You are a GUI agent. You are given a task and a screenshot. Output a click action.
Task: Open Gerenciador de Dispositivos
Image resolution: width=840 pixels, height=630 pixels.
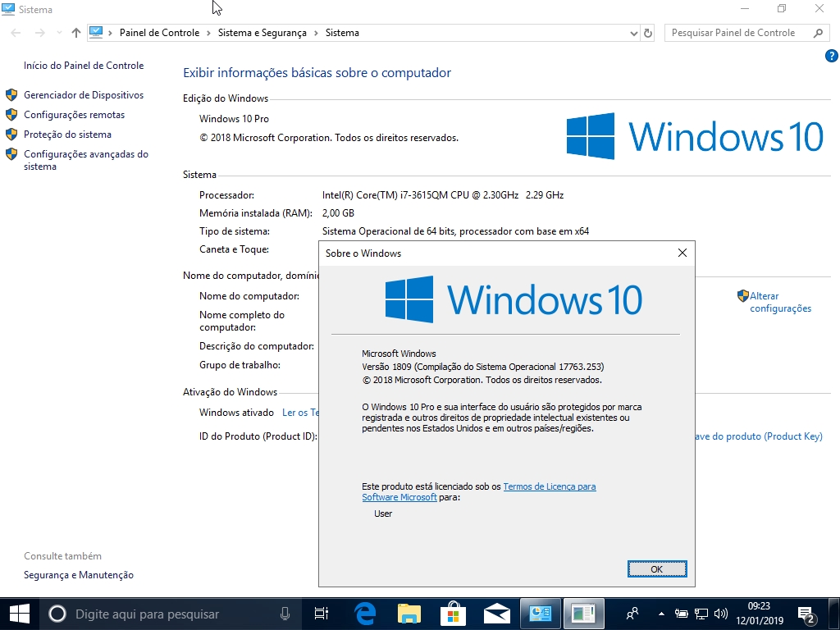pos(84,95)
